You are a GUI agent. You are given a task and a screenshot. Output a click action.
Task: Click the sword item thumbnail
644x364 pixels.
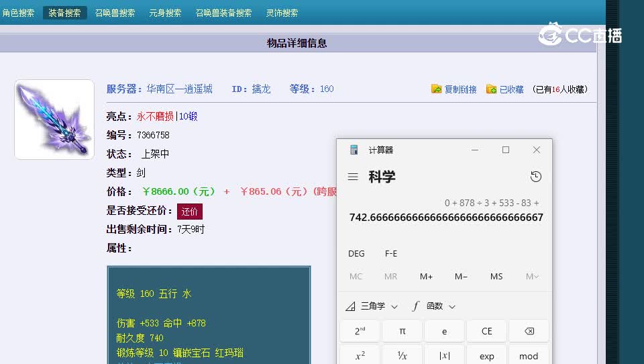pyautogui.click(x=54, y=120)
